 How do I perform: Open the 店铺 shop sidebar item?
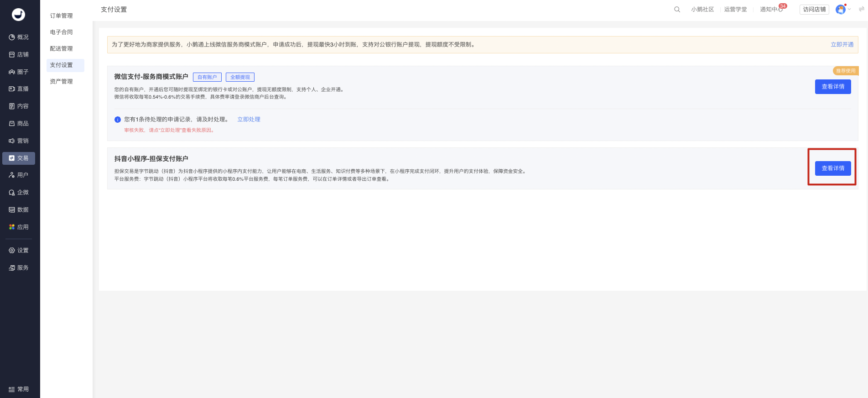pos(19,55)
